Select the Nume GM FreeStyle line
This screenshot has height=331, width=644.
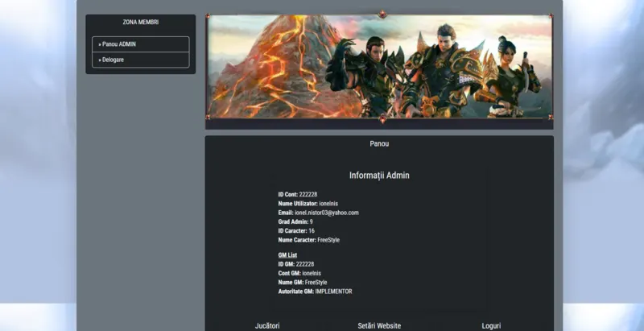point(303,282)
